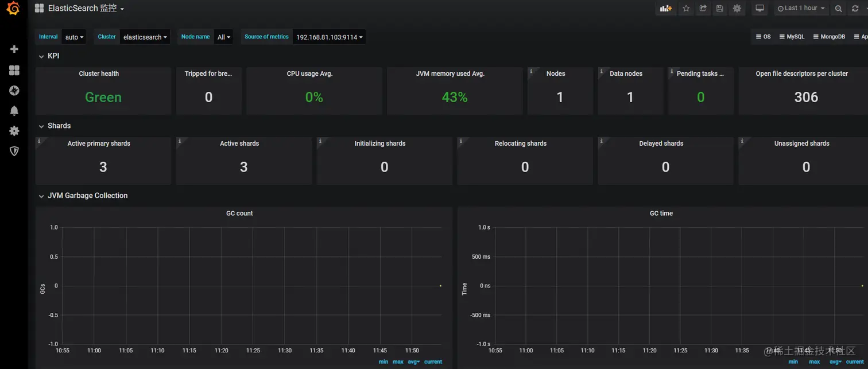Open the Cluster elasticsearch dropdown
Image resolution: width=868 pixels, height=369 pixels.
pos(145,37)
